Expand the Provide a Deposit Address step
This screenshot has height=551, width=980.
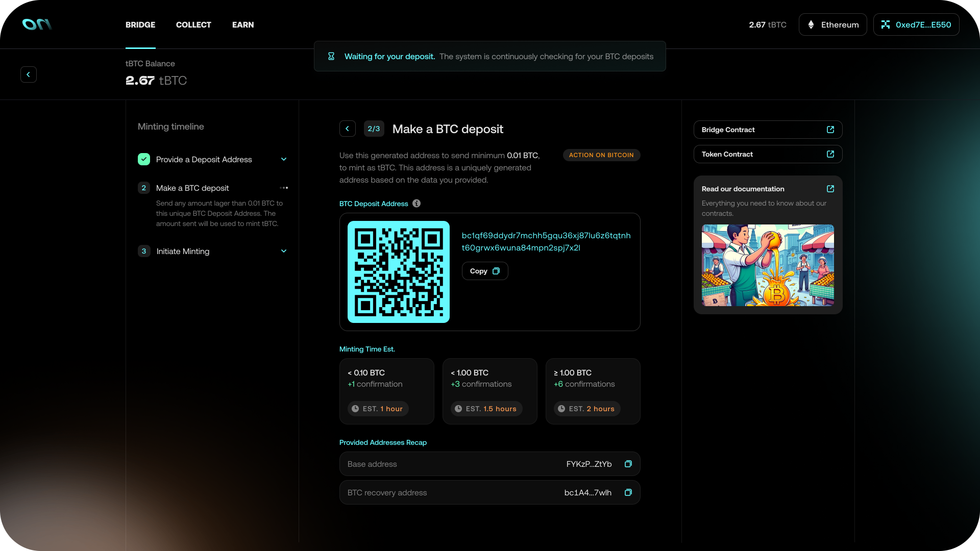[284, 159]
